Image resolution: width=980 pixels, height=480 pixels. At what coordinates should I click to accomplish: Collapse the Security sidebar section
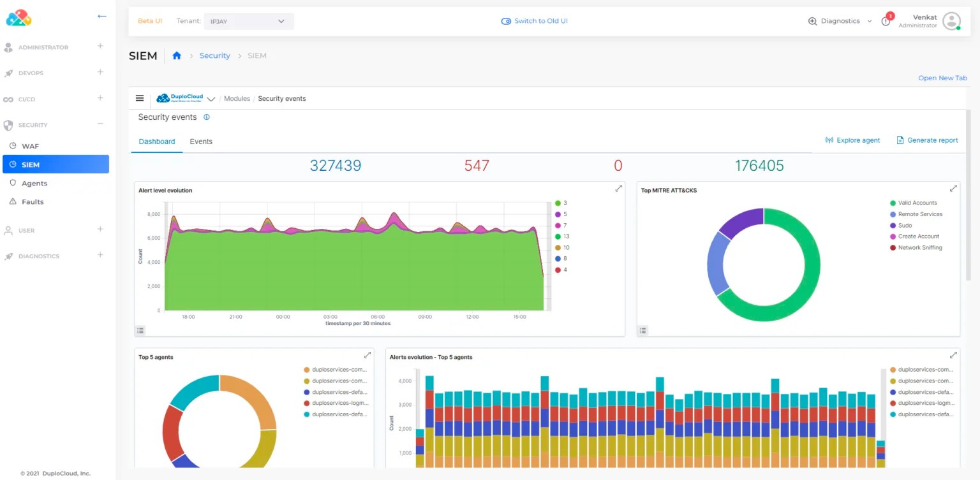(100, 124)
